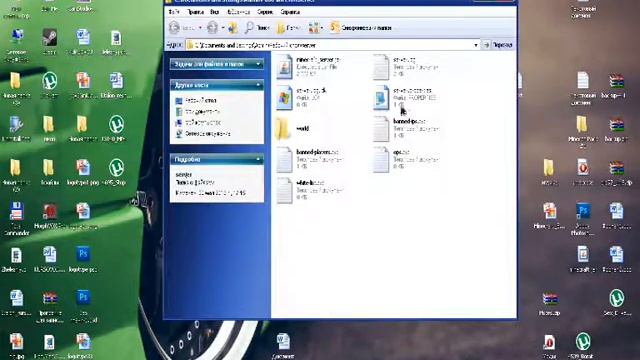The height and width of the screenshot is (360, 640).
Task: Open the Файл menu
Action: [x=173, y=12]
